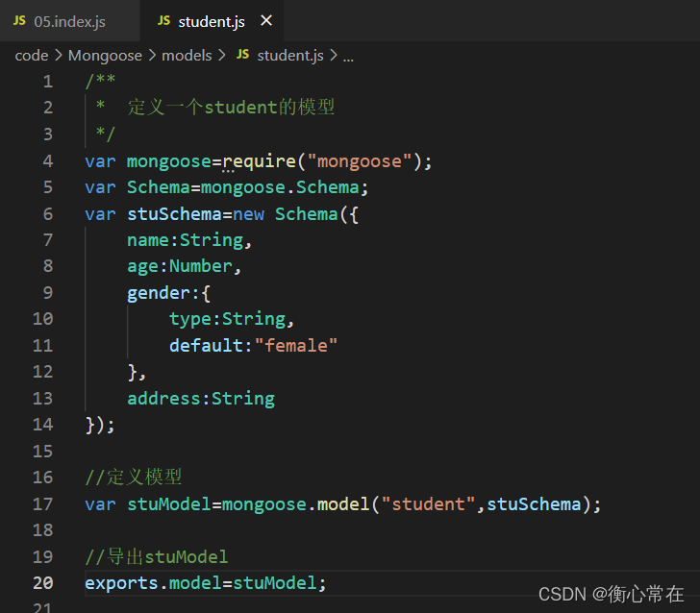Click 'age:Number,' on line 8

185,266
